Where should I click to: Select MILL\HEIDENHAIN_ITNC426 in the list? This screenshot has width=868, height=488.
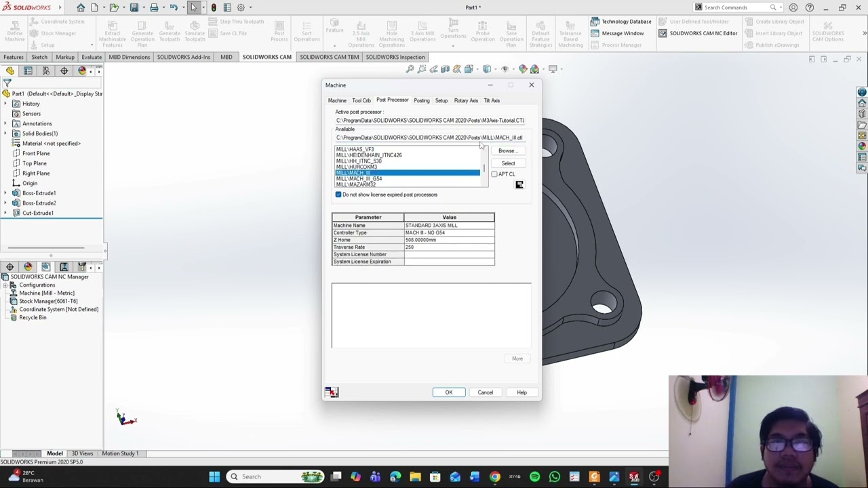pos(369,155)
